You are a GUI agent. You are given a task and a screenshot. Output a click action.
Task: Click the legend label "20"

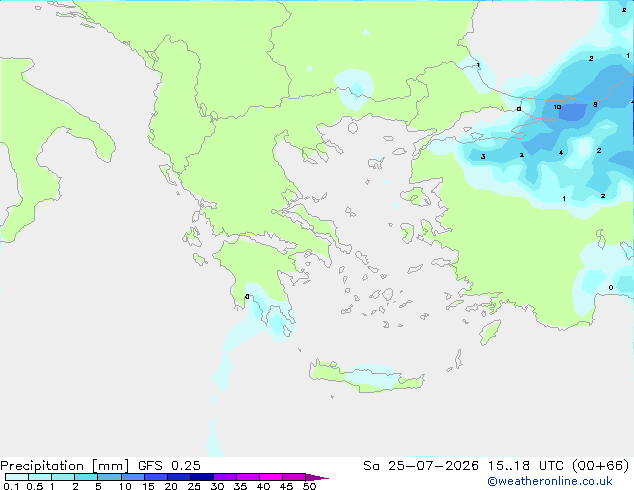171,486
